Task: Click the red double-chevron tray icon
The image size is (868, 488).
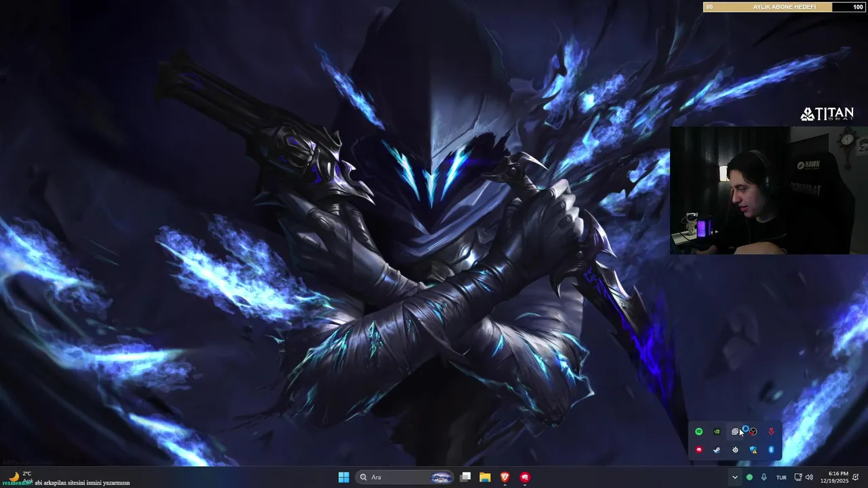Action: [x=771, y=432]
